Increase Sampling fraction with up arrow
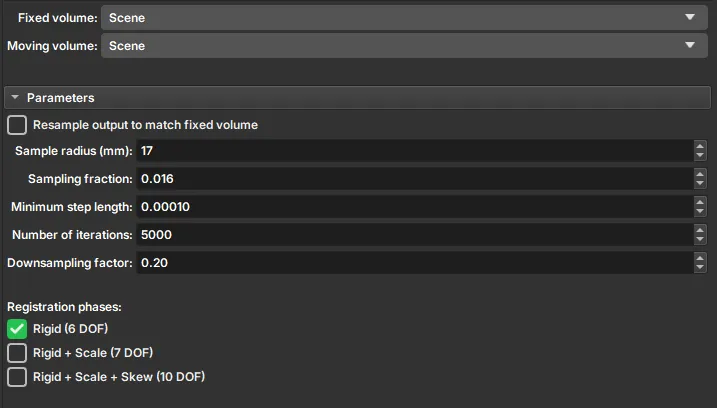The width and height of the screenshot is (717, 408). 700,173
